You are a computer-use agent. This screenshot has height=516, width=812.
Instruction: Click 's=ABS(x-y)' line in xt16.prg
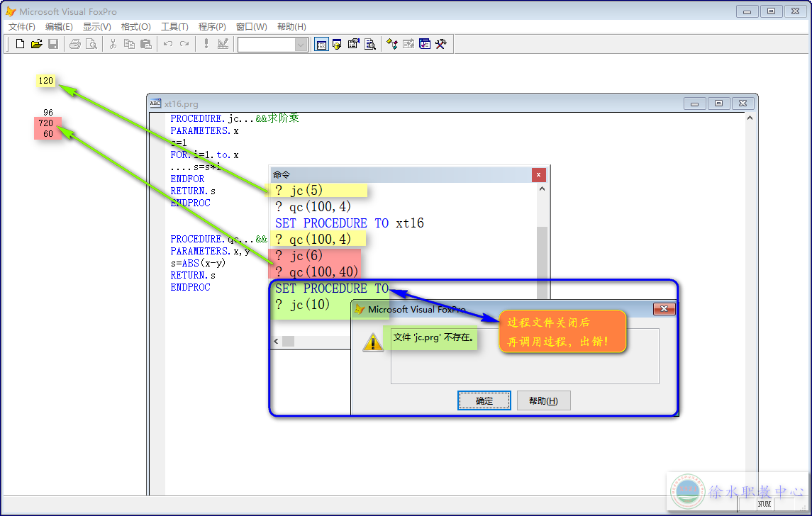point(198,263)
